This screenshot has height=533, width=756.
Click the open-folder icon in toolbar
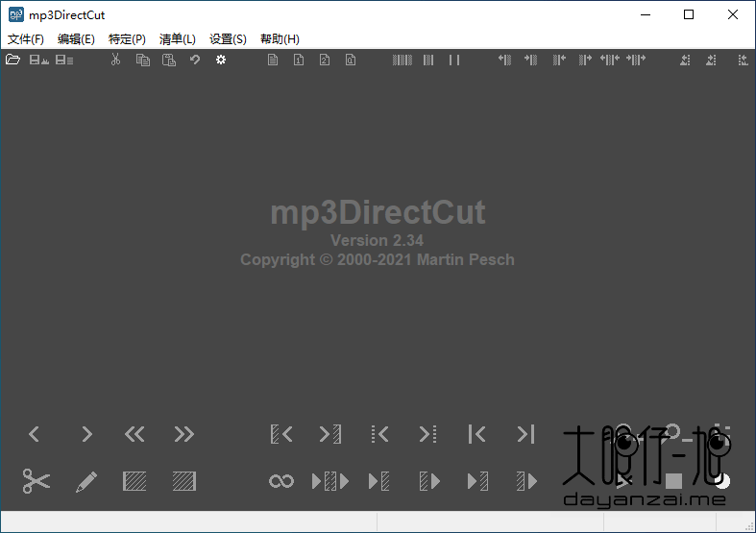click(x=12, y=60)
